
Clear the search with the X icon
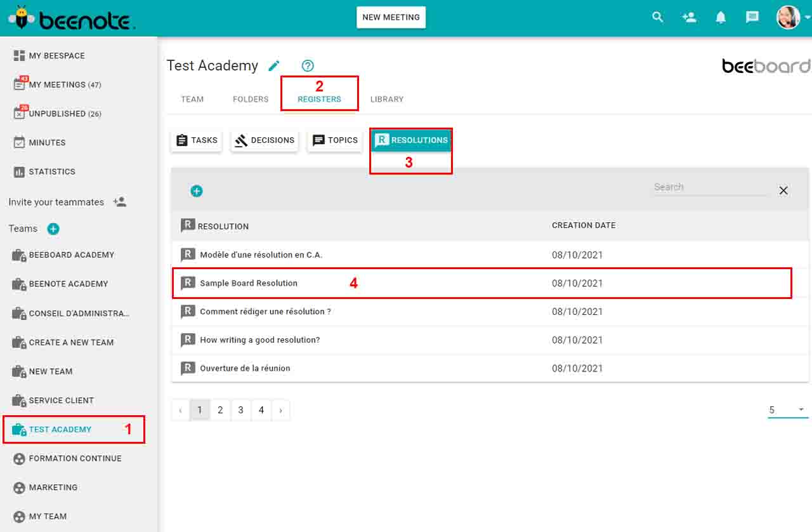[783, 190]
